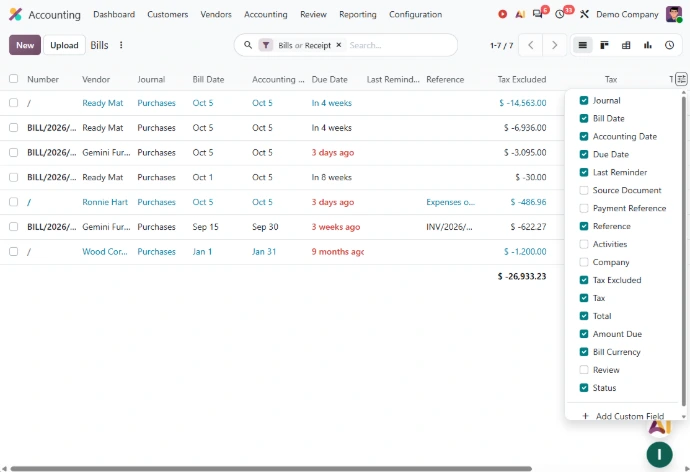Click the Expenses o... reference cell
690x472 pixels.
tap(450, 202)
